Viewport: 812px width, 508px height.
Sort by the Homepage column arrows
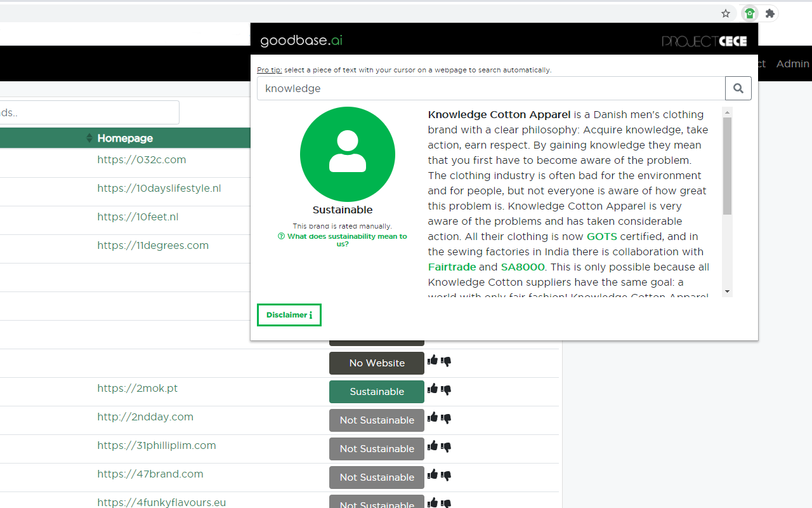coord(89,138)
